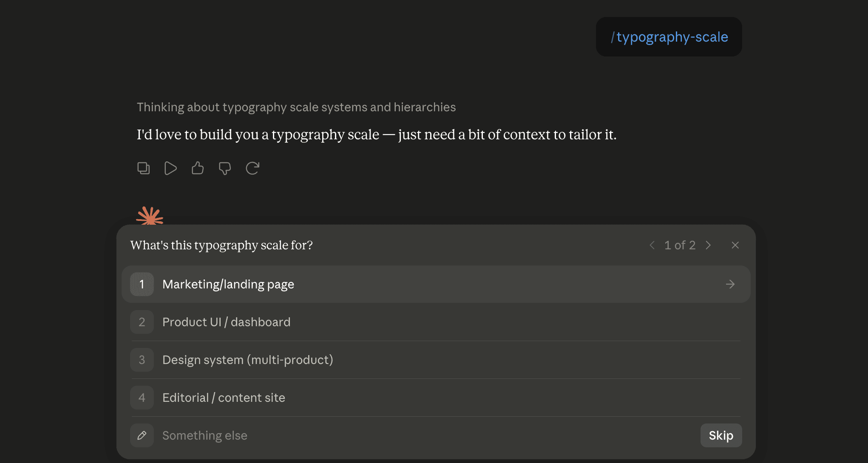Viewport: 868px width, 463px height.
Task: Click 'What's this typography scale for?' heading
Action: click(x=221, y=245)
